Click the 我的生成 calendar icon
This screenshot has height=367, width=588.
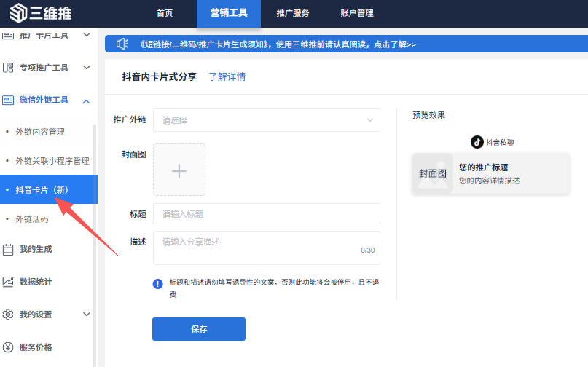click(x=9, y=249)
